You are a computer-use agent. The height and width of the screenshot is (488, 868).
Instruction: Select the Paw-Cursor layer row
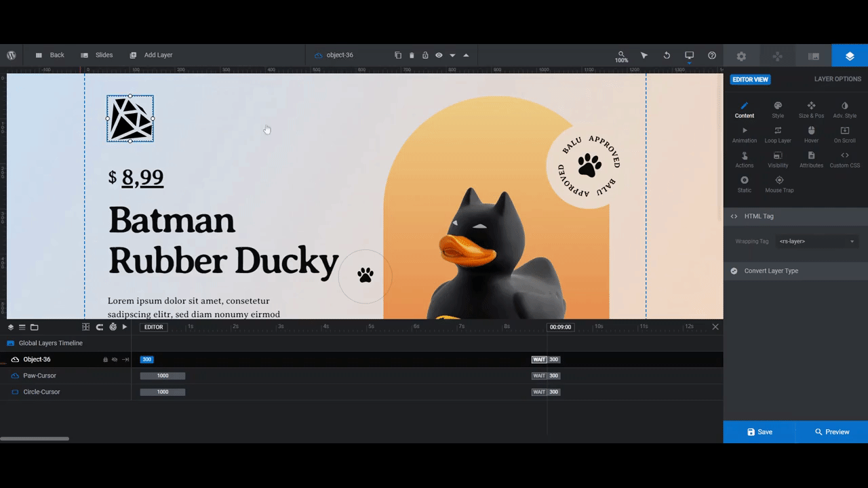click(65, 375)
